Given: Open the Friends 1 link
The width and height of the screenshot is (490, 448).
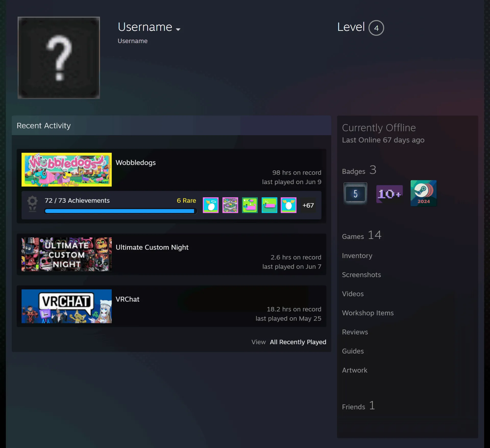Looking at the screenshot, I should pos(358,406).
